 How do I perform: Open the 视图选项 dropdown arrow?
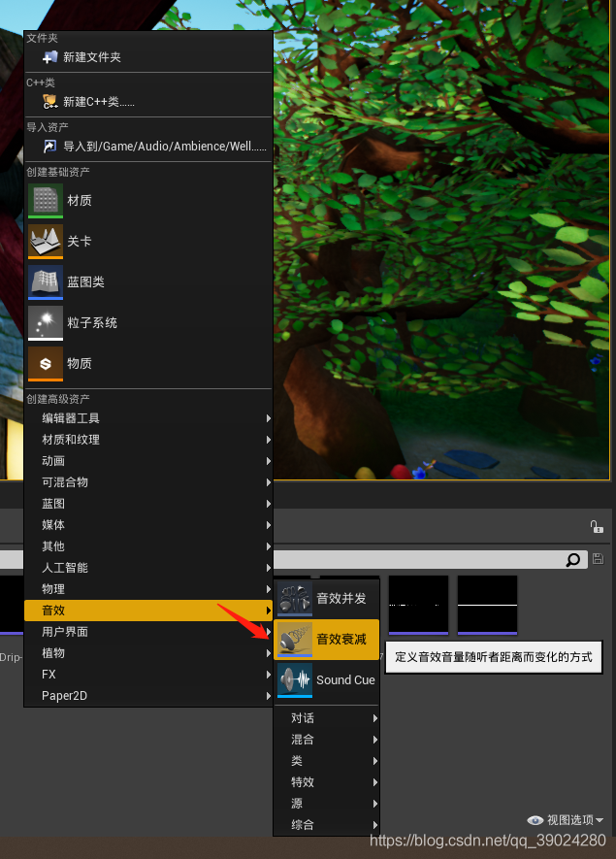tap(600, 820)
